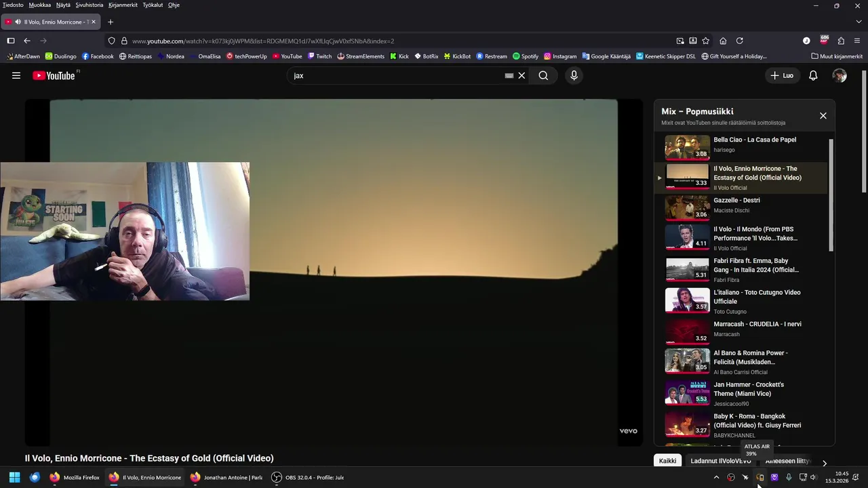Viewport: 868px width, 488px height.
Task: Open Windows Start menu
Action: (14, 477)
